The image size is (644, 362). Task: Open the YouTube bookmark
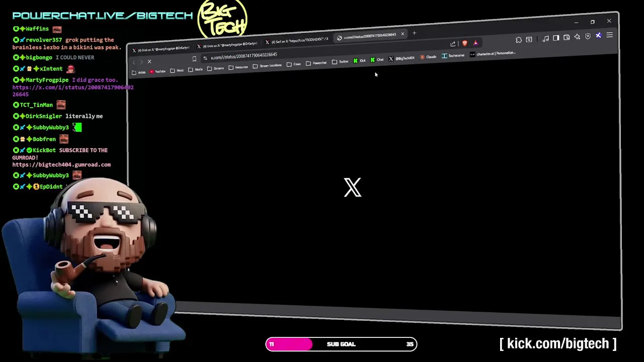click(157, 71)
